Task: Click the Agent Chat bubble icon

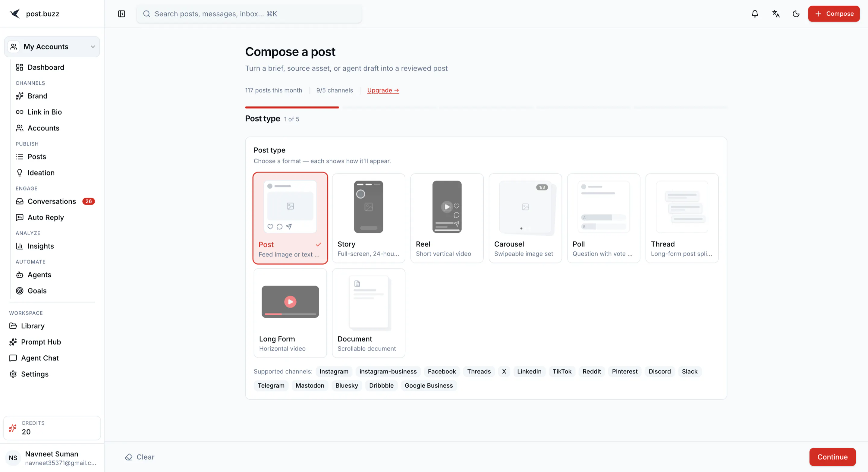Action: [13, 358]
